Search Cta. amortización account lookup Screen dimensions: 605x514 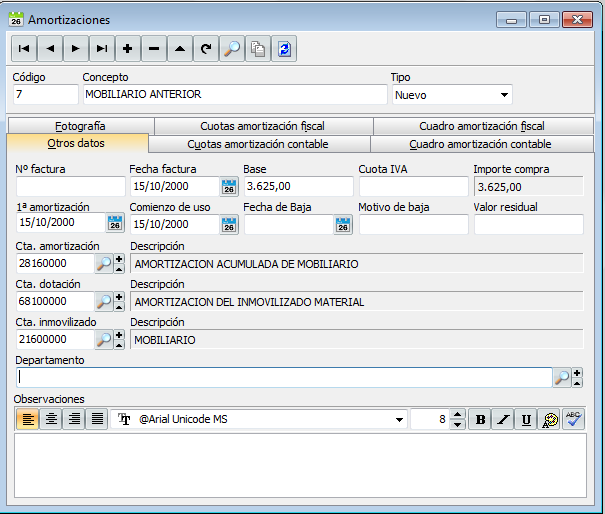[x=104, y=264]
